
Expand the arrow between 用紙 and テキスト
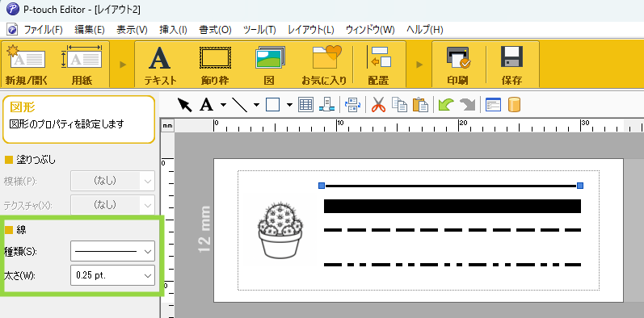123,65
